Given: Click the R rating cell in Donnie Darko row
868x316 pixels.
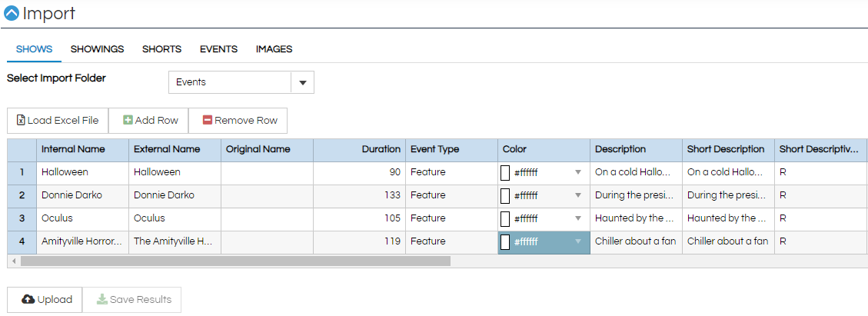Looking at the screenshot, I should click(821, 195).
